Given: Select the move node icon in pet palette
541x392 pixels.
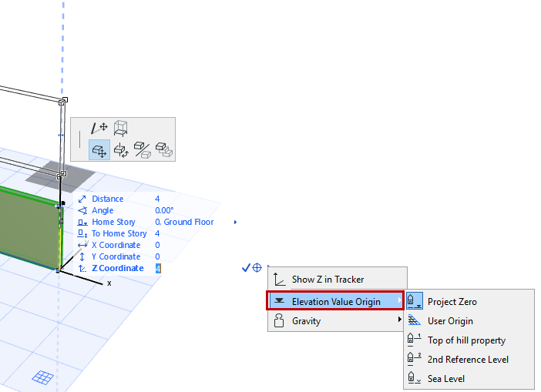Looking at the screenshot, I should coord(99,128).
